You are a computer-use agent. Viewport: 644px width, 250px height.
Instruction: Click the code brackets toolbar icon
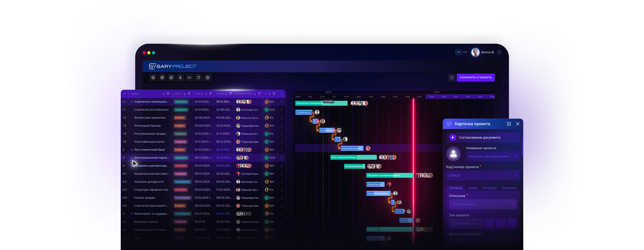click(189, 78)
